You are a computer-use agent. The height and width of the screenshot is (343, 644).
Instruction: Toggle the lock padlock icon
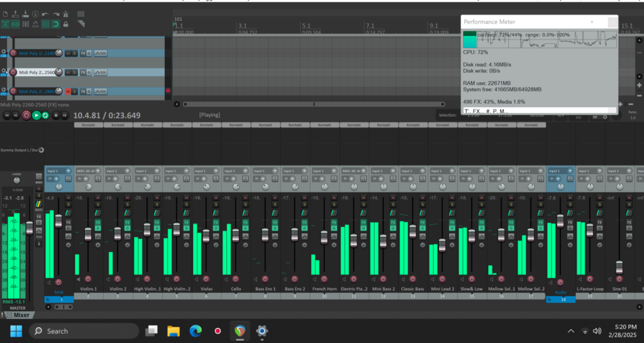click(65, 24)
